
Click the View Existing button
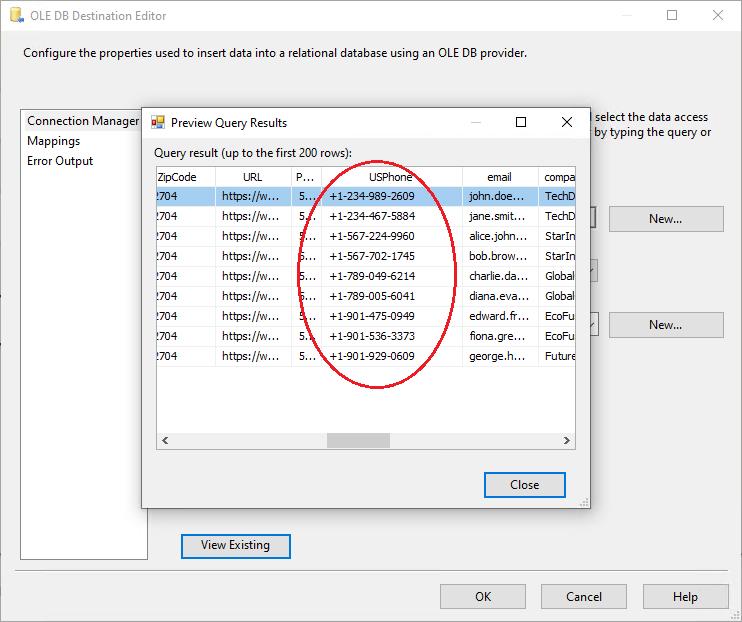coord(235,545)
